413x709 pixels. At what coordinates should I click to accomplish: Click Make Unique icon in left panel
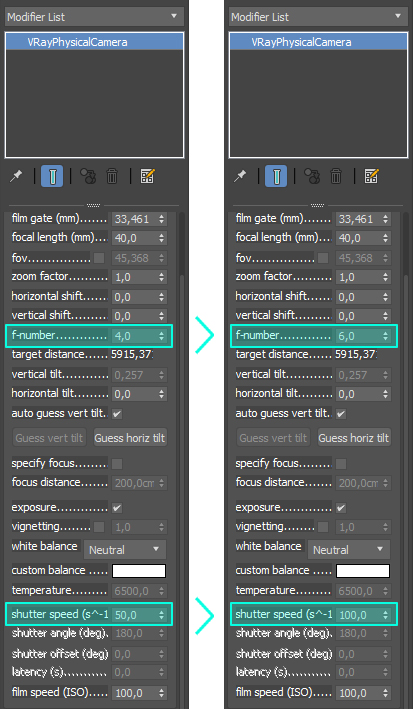point(88,176)
